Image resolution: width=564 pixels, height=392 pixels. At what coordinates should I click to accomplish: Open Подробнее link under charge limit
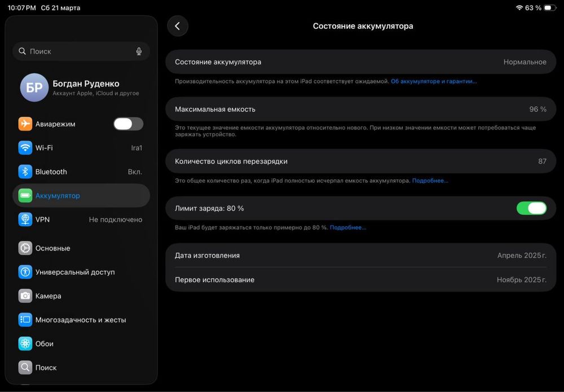(x=348, y=227)
